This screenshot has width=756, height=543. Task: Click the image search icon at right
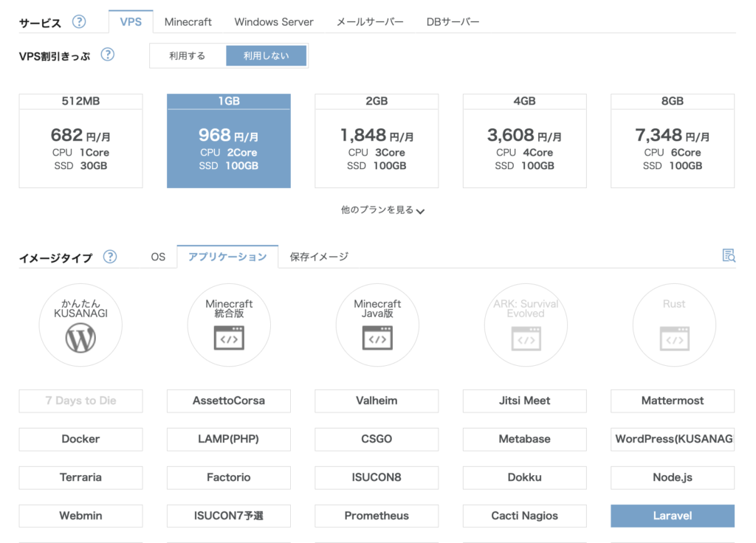click(x=729, y=255)
